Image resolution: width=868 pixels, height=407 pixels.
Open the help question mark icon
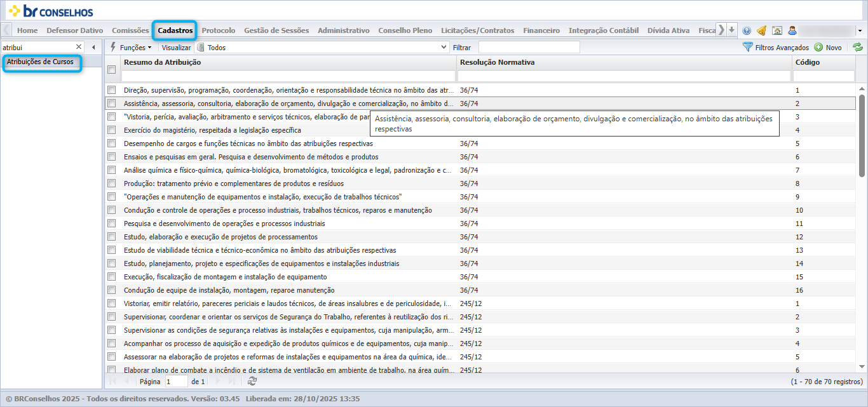[747, 30]
